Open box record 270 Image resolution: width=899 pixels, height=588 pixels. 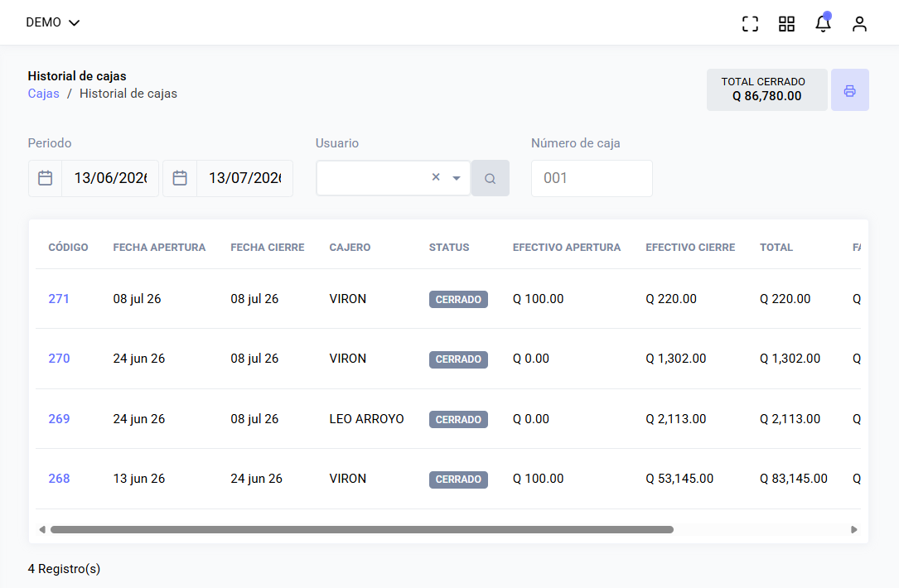click(x=59, y=359)
